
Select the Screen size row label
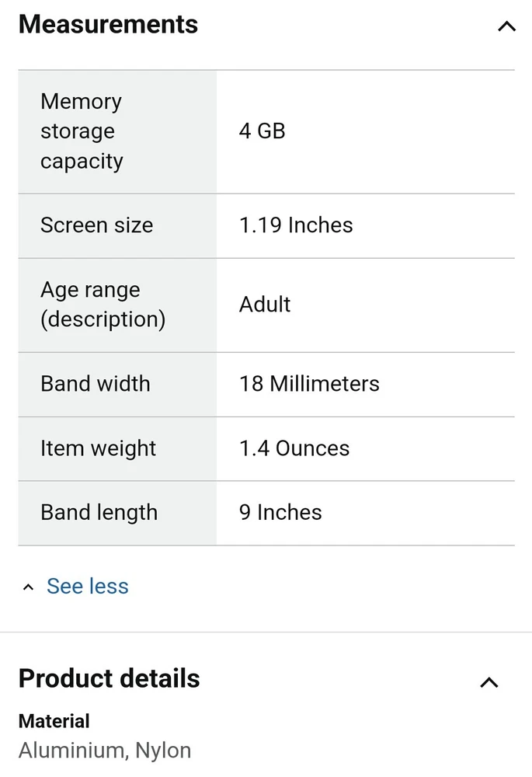[96, 225]
